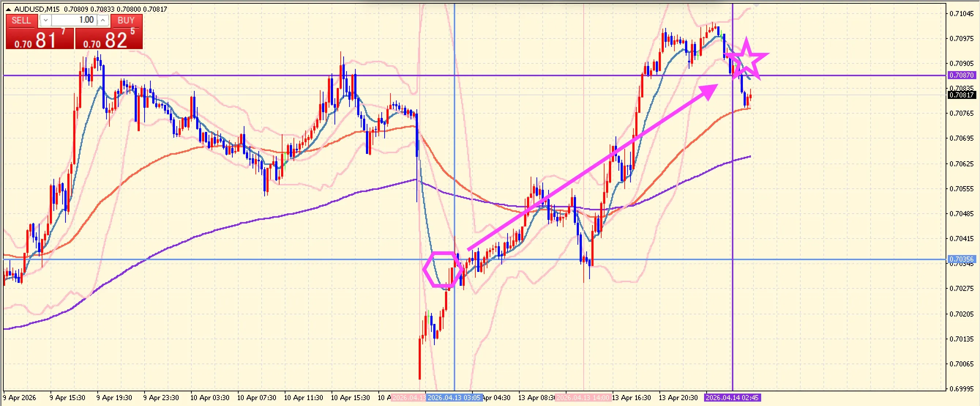The width and height of the screenshot is (980, 406).
Task: Decrease lot volume with the down arrow
Action: tap(46, 21)
